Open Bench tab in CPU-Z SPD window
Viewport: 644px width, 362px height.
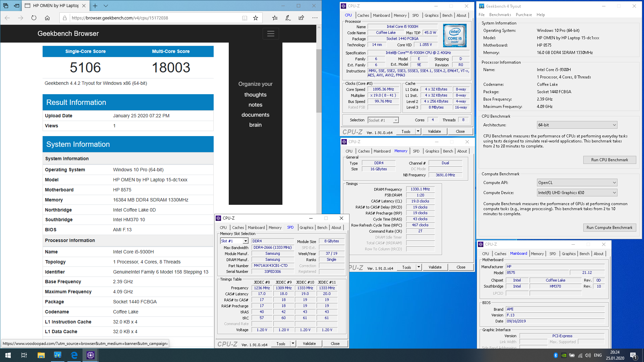[x=322, y=228]
